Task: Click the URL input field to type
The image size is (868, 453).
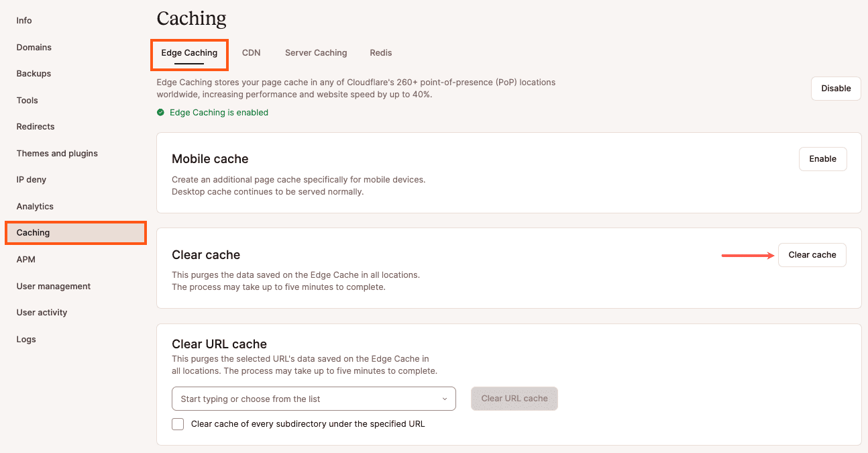Action: click(x=302, y=399)
